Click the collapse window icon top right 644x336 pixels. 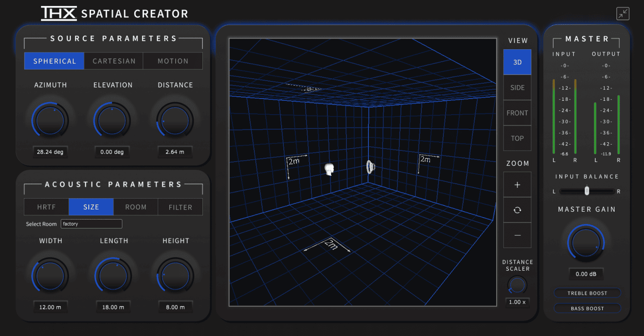point(623,14)
